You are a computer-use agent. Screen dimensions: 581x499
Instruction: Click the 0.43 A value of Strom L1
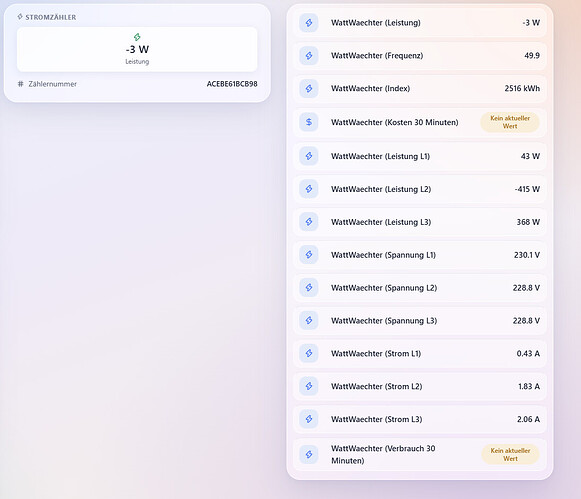click(x=528, y=353)
